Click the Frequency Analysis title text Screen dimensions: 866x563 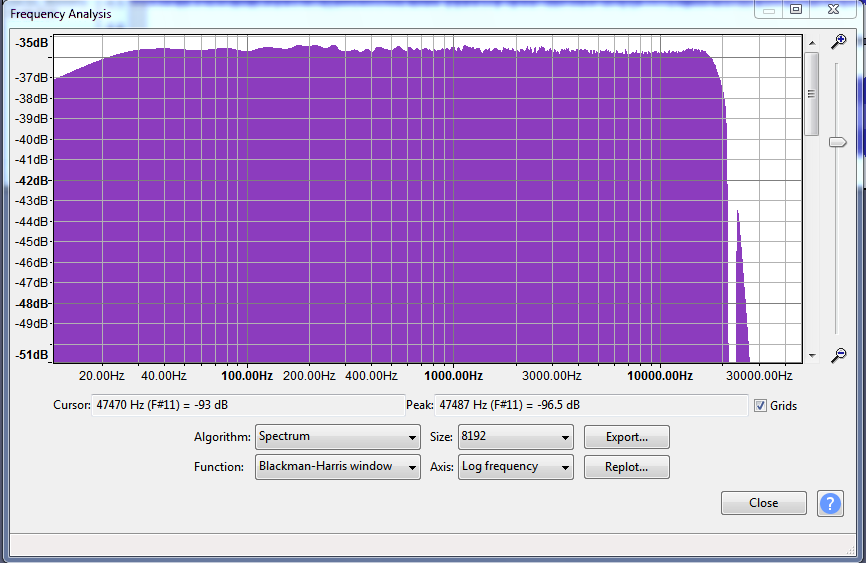[x=61, y=14]
